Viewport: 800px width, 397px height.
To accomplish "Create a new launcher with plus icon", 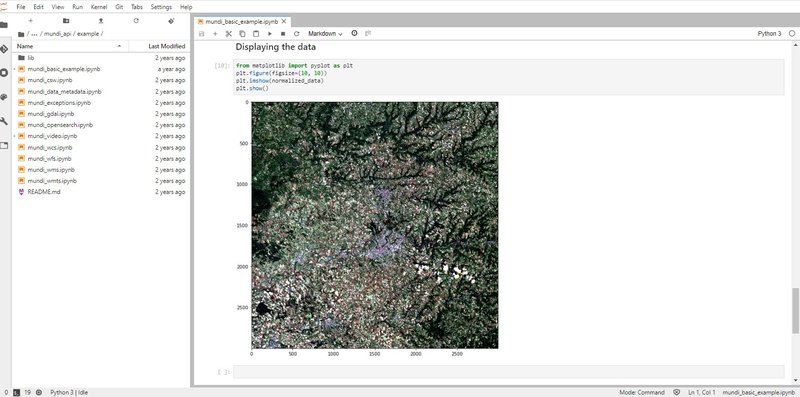I will pos(31,21).
